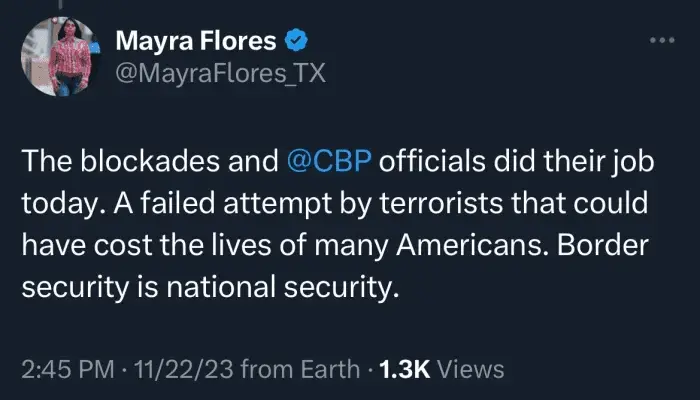Click the "Views" label
This screenshot has width=700, height=400.
tap(472, 369)
